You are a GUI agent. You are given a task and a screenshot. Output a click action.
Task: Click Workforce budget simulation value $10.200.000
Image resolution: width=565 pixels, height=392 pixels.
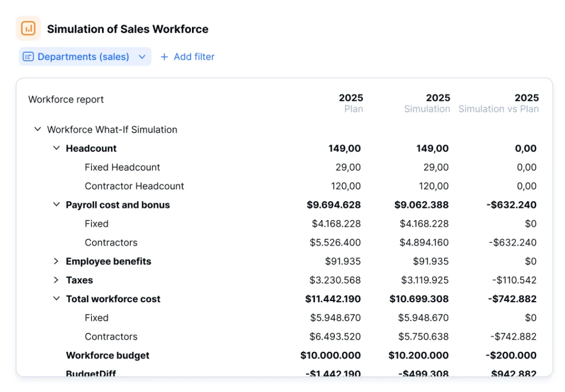click(418, 355)
